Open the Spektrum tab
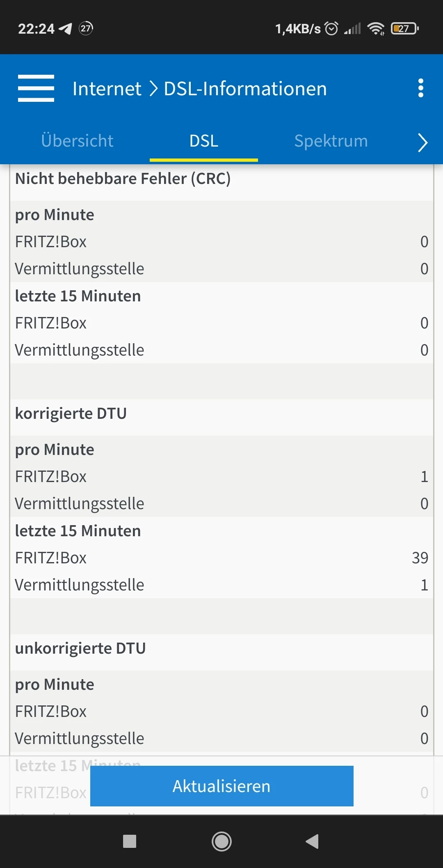443x868 pixels. [x=331, y=141]
